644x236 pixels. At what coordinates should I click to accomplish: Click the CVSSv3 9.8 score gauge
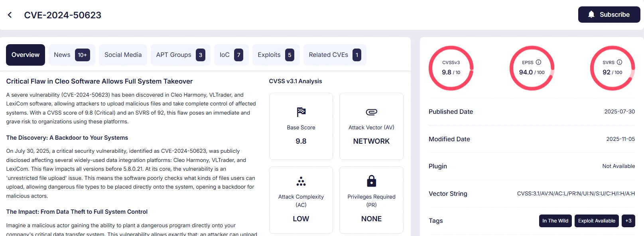pyautogui.click(x=451, y=68)
